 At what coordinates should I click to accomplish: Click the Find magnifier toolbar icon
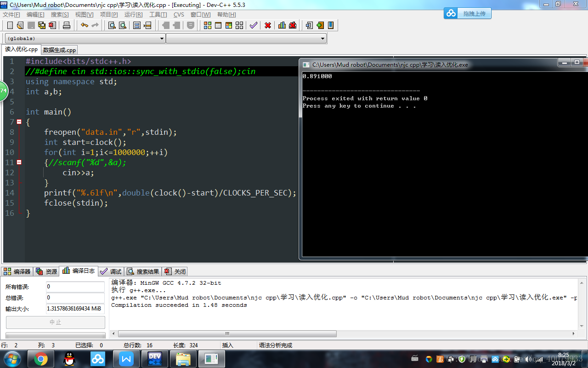point(112,25)
